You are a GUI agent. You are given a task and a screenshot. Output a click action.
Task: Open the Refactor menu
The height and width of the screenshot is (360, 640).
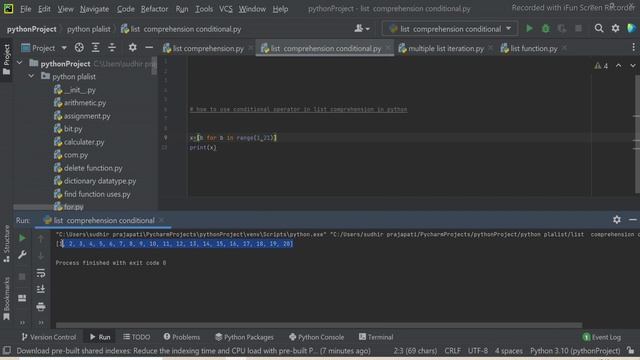[x=154, y=9]
